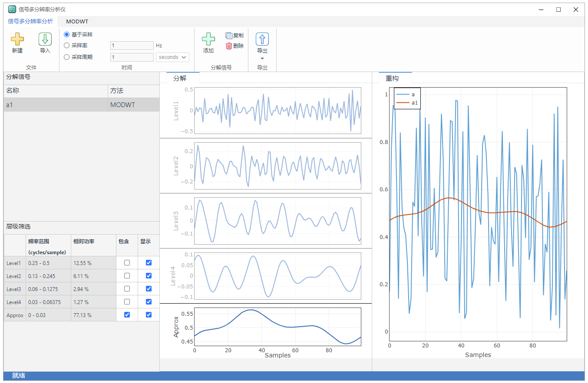Click the 采样率 Hz input field

(x=132, y=46)
